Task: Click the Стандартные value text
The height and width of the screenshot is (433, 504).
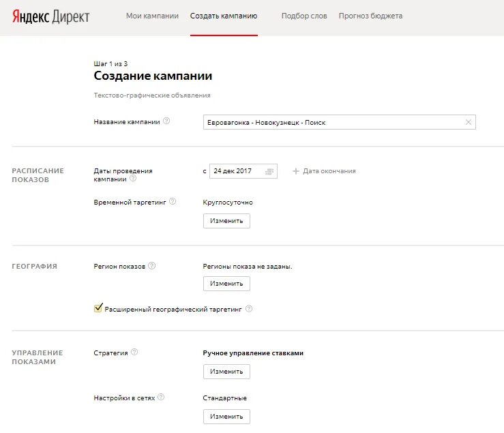Action: tap(224, 398)
